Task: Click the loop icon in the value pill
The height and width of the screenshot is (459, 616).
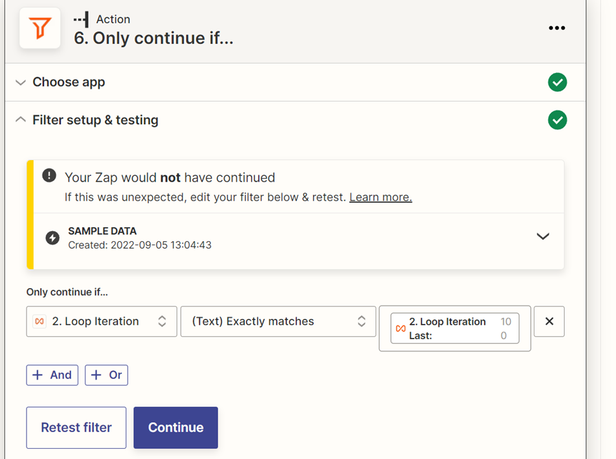Action: click(x=399, y=328)
